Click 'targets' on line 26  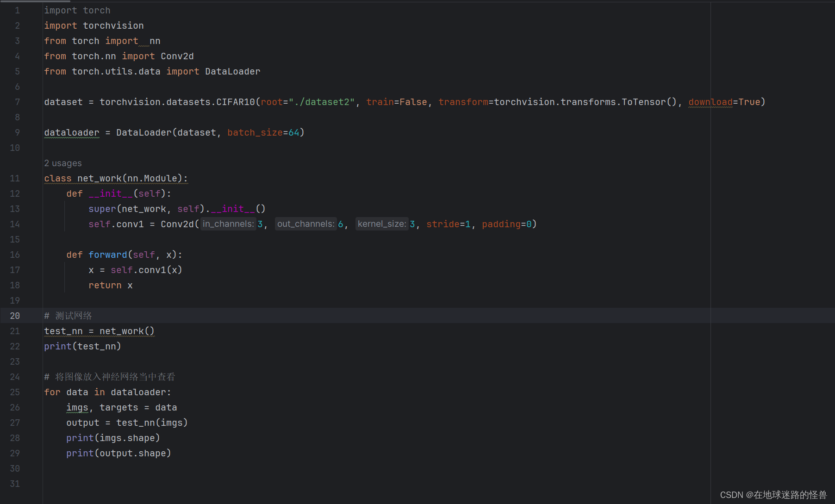pyautogui.click(x=119, y=407)
